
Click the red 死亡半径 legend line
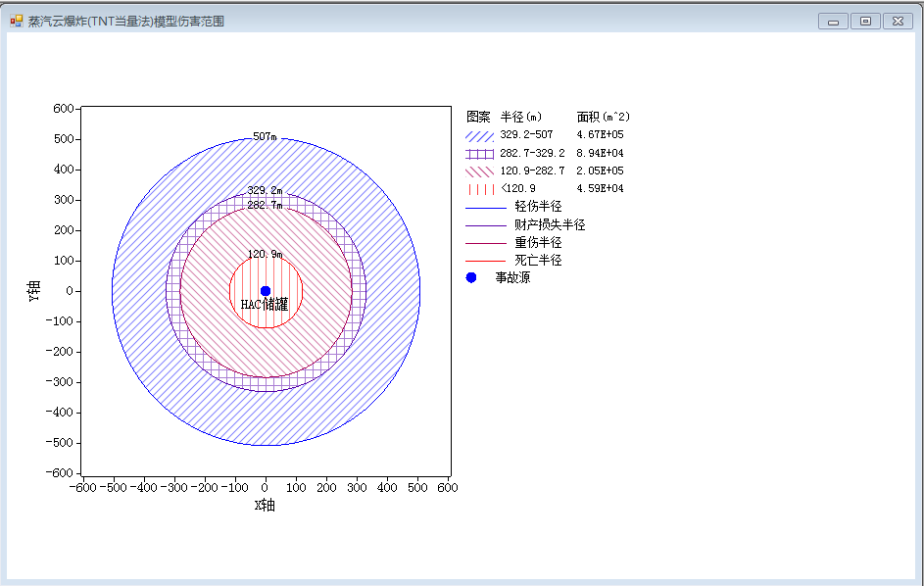coord(486,261)
